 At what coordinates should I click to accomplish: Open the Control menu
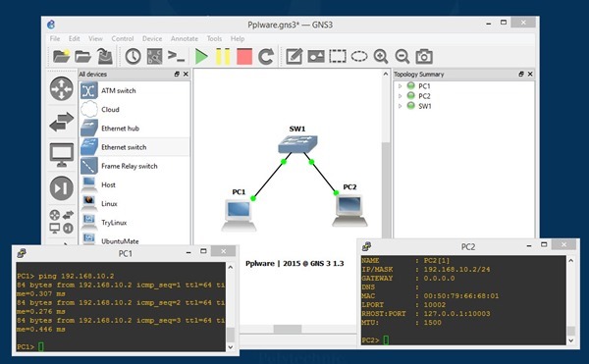click(123, 38)
